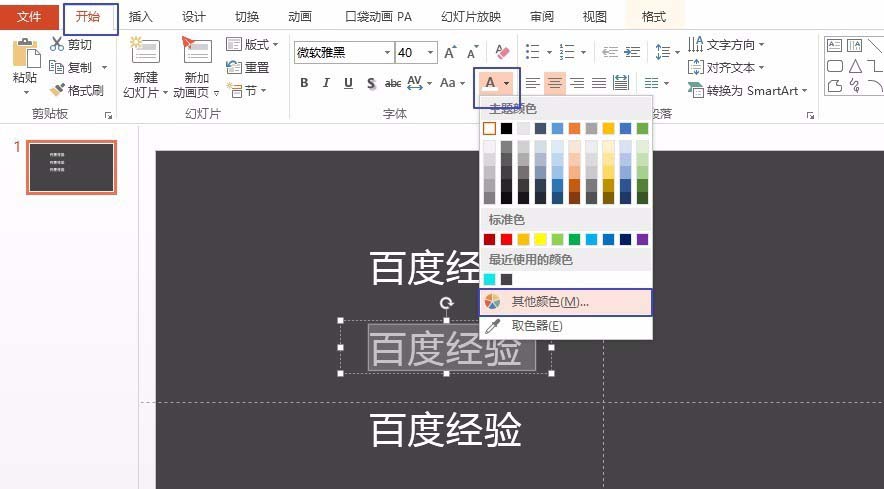Toggle Bold formatting

click(304, 83)
